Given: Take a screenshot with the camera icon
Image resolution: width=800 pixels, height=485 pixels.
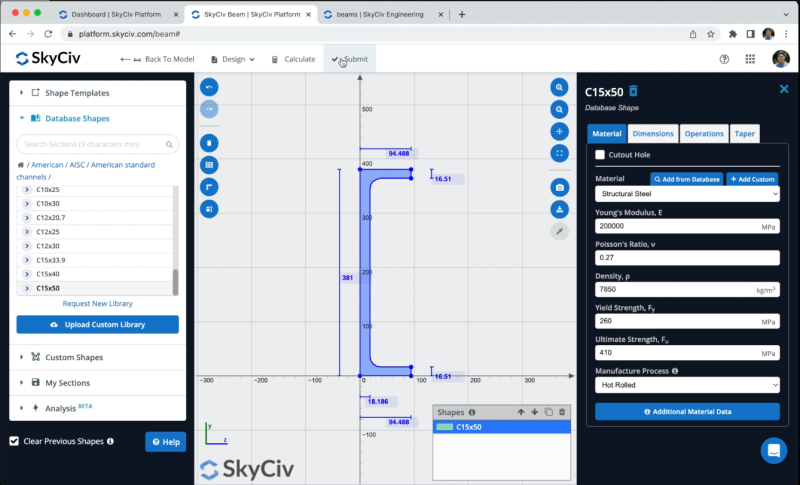Looking at the screenshot, I should pos(559,188).
